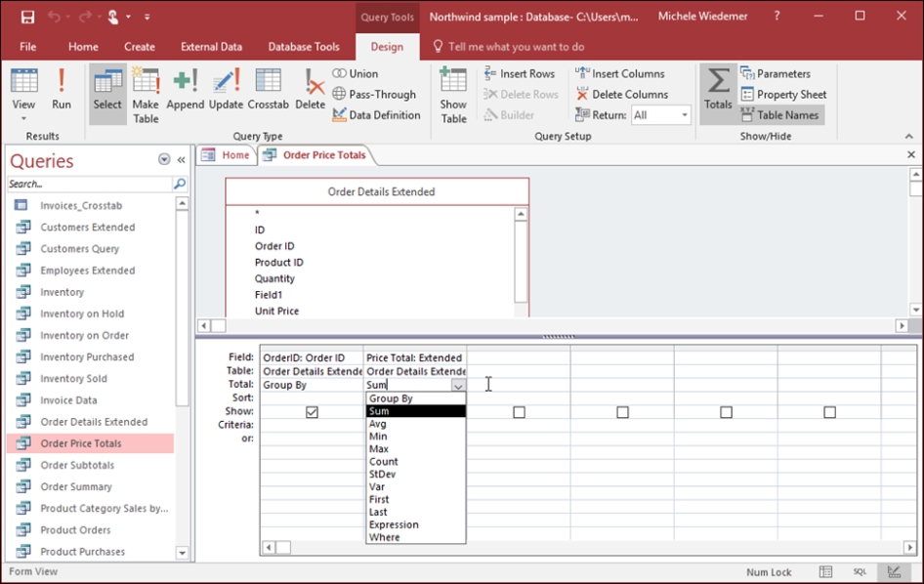Select the Design ribbon tab
924x584 pixels.
pos(387,47)
